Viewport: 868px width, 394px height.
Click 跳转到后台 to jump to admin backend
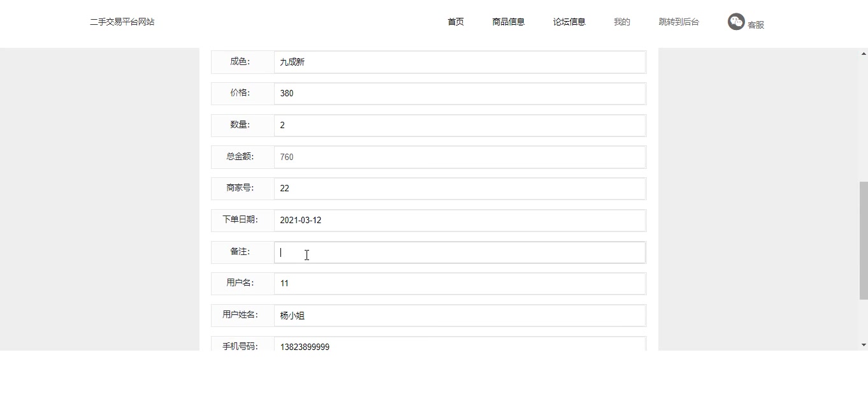[x=679, y=21]
